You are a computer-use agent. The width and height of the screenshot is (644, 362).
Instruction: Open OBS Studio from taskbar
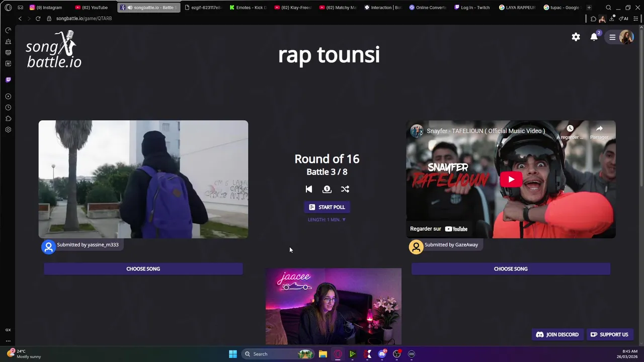point(397,354)
